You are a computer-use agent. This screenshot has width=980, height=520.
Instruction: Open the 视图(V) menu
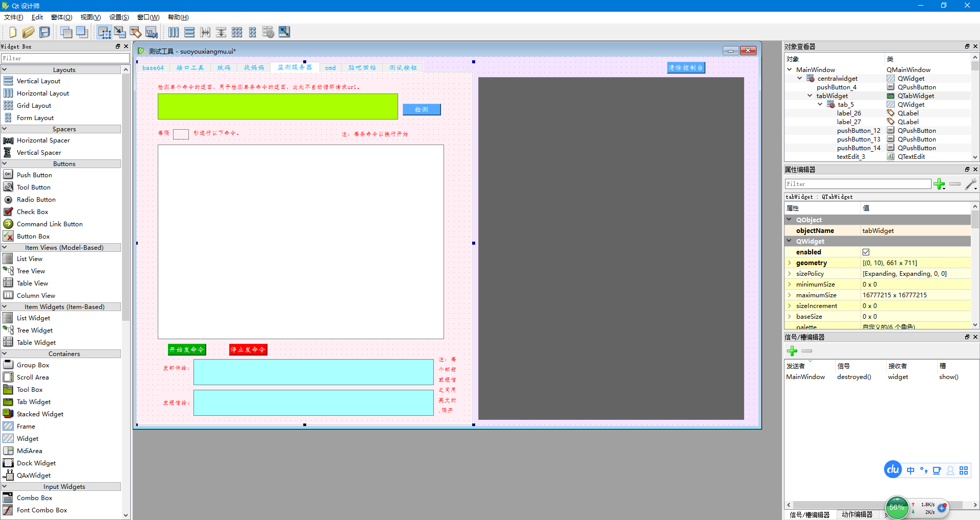91,17
